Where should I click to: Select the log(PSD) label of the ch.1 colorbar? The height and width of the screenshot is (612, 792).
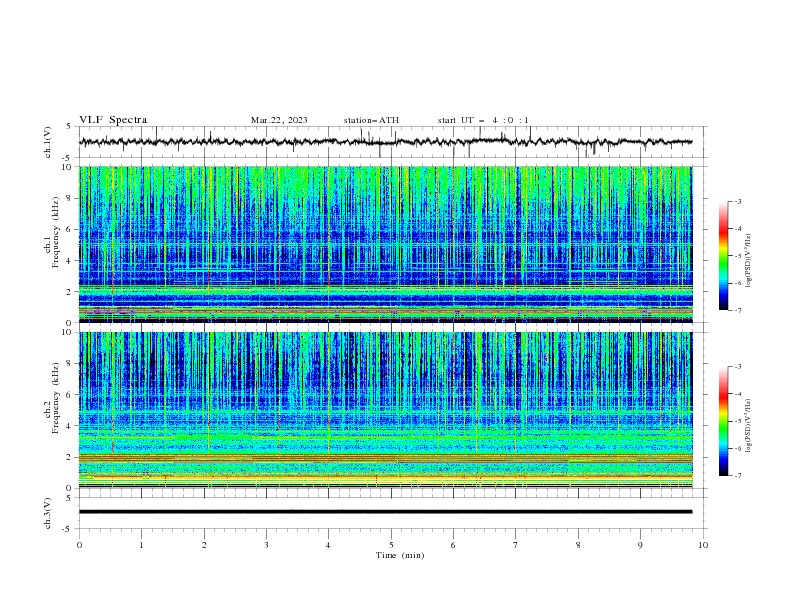tap(749, 261)
